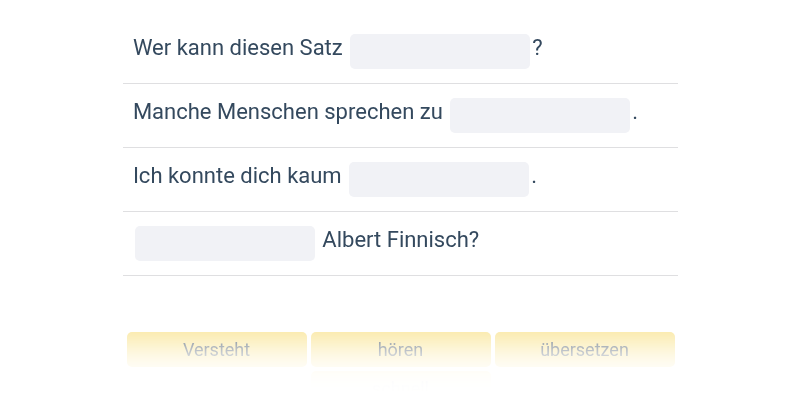Image resolution: width=800 pixels, height=400 pixels.
Task: Click the text 'Albert Finnisch?'
Action: pos(401,240)
